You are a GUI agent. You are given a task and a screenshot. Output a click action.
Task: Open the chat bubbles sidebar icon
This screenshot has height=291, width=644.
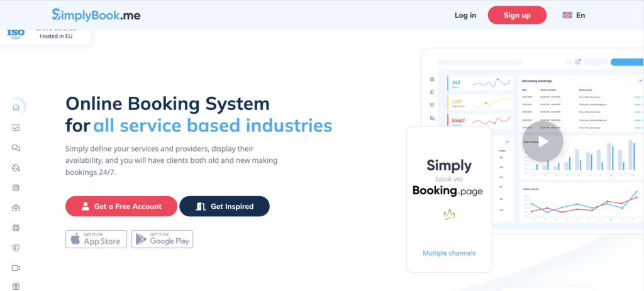(x=16, y=148)
